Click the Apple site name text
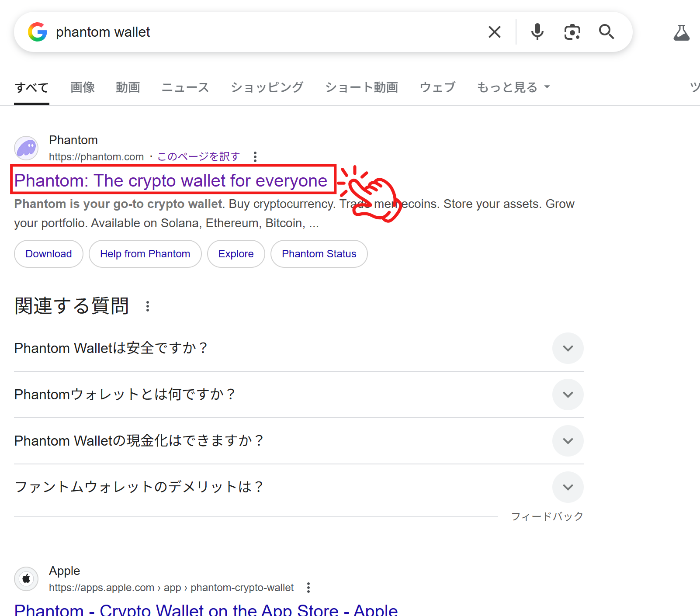700x616 pixels. (64, 571)
